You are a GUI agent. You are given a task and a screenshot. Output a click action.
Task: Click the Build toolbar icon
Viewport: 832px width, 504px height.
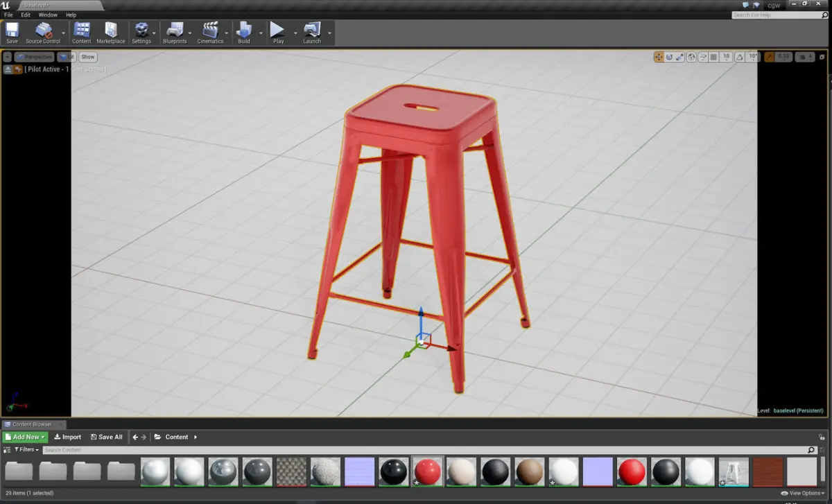click(244, 33)
